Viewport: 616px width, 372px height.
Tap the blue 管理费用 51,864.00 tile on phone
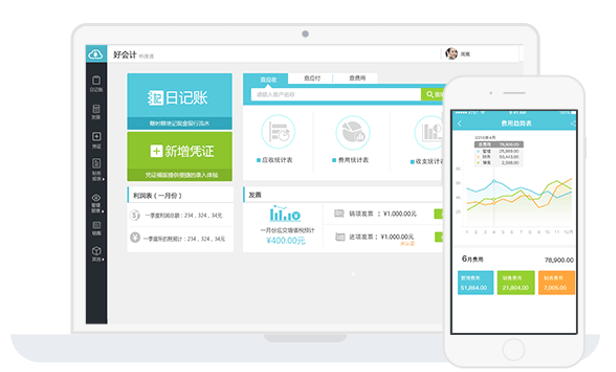coord(475,282)
